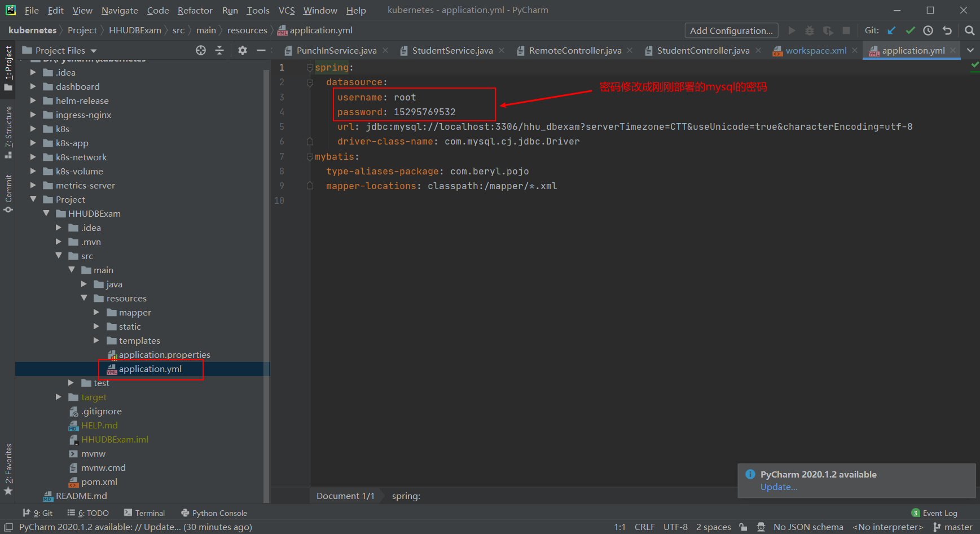Viewport: 980px width, 534px height.
Task: Open Search Everywhere magnifier icon
Action: [x=969, y=30]
